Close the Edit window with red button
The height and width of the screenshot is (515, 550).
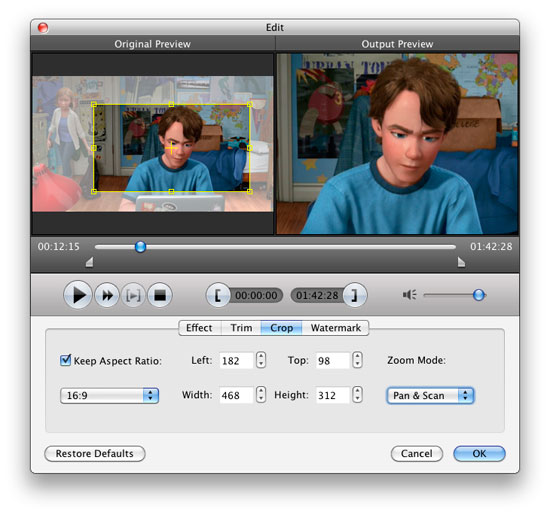[x=43, y=27]
